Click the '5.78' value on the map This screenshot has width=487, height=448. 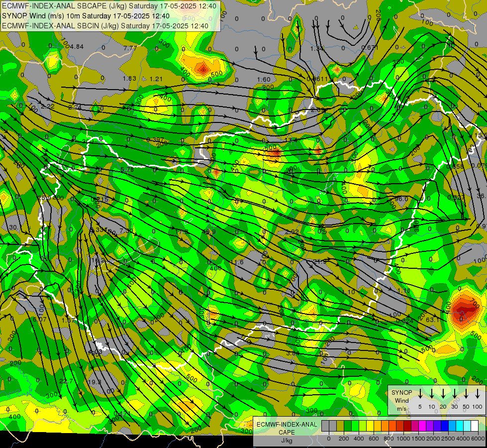pyautogui.click(x=127, y=170)
